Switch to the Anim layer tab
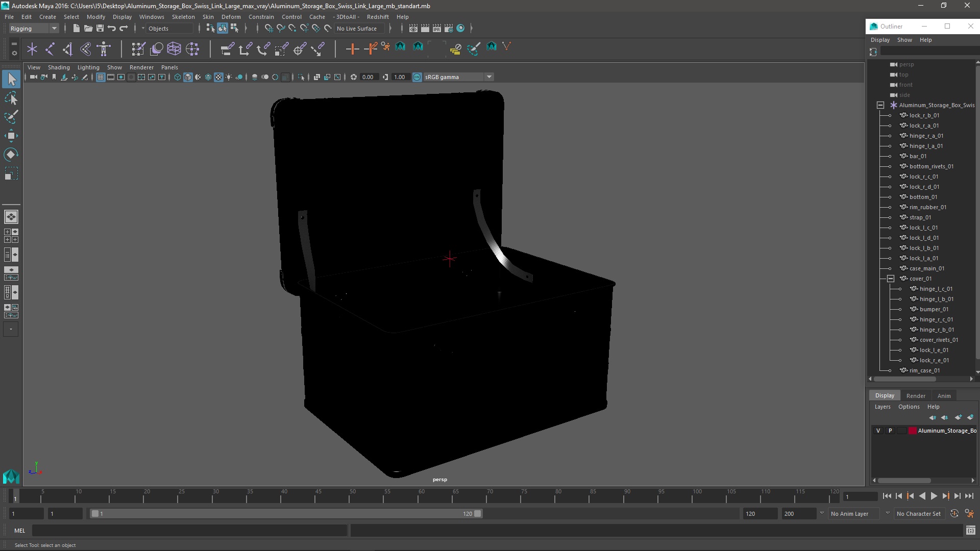The height and width of the screenshot is (551, 980). (x=944, y=396)
